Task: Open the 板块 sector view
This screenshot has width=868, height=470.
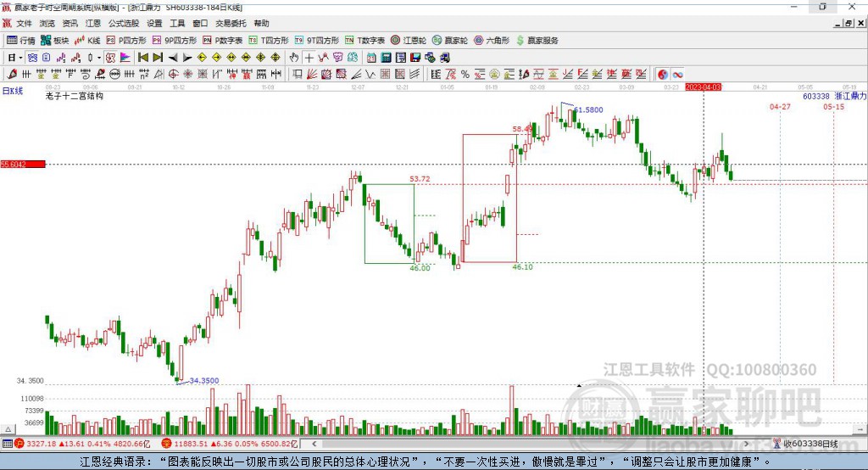Action: [x=54, y=41]
